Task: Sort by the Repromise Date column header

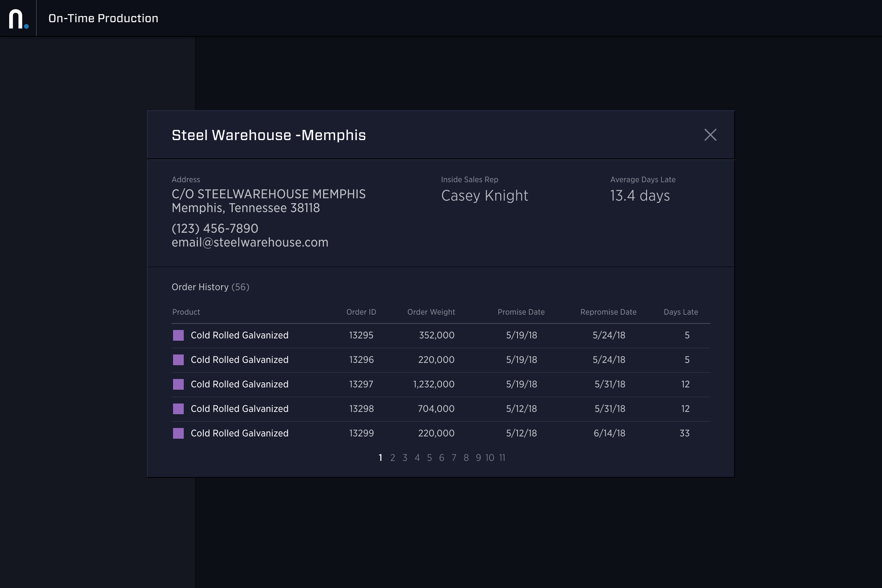Action: [608, 312]
